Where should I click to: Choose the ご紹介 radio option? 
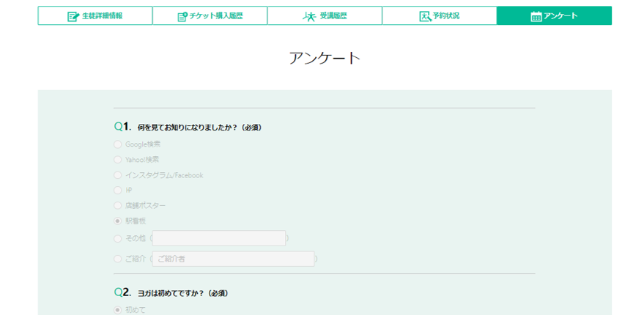117,259
